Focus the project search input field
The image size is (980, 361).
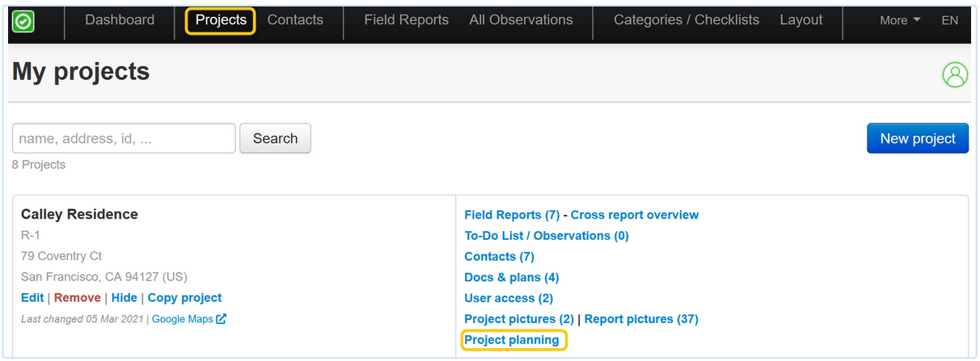124,138
